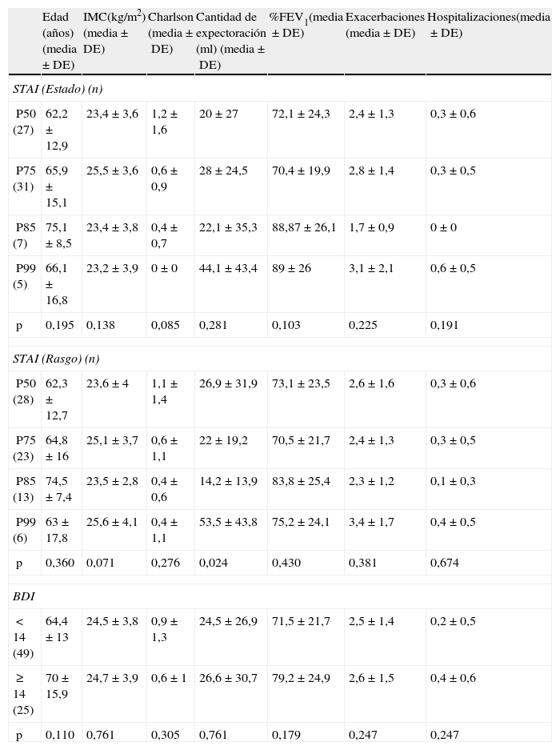Click the P50 (27) row label
This screenshot has width=560, height=750.
click(x=23, y=122)
